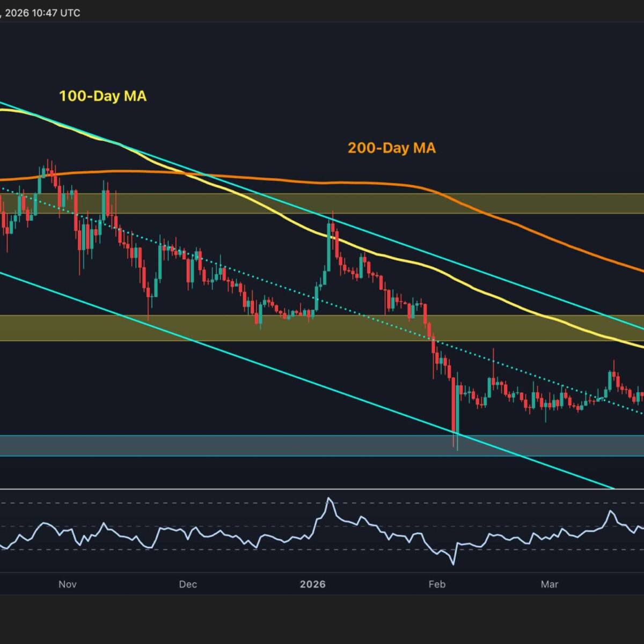Click the 100-Day MA label
Screen dimensions: 644x644
[x=103, y=97]
